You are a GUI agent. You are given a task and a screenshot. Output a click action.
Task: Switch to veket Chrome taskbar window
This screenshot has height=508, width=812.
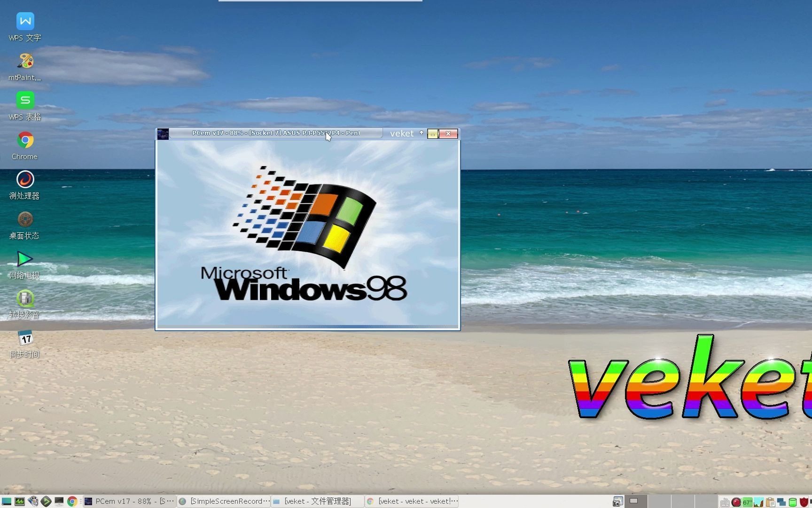(412, 501)
